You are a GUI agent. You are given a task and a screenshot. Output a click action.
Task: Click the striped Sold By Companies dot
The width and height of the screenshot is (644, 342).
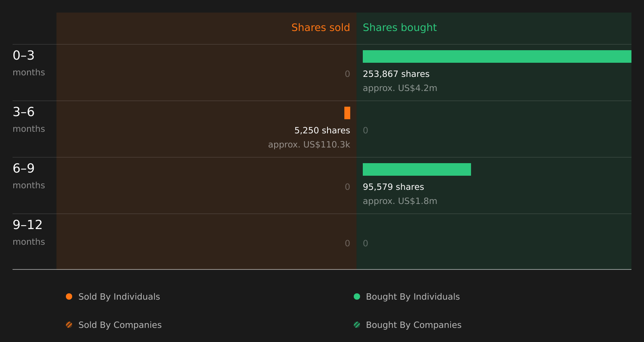(x=69, y=325)
